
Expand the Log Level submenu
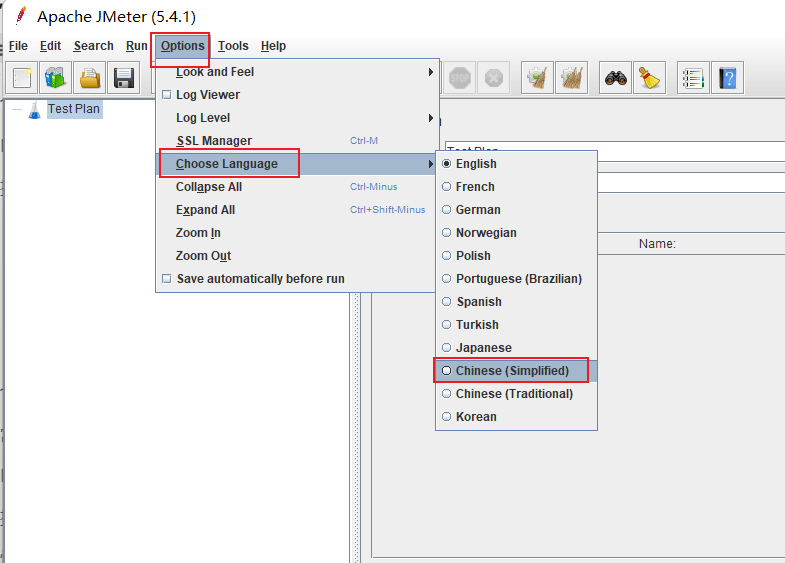(297, 118)
